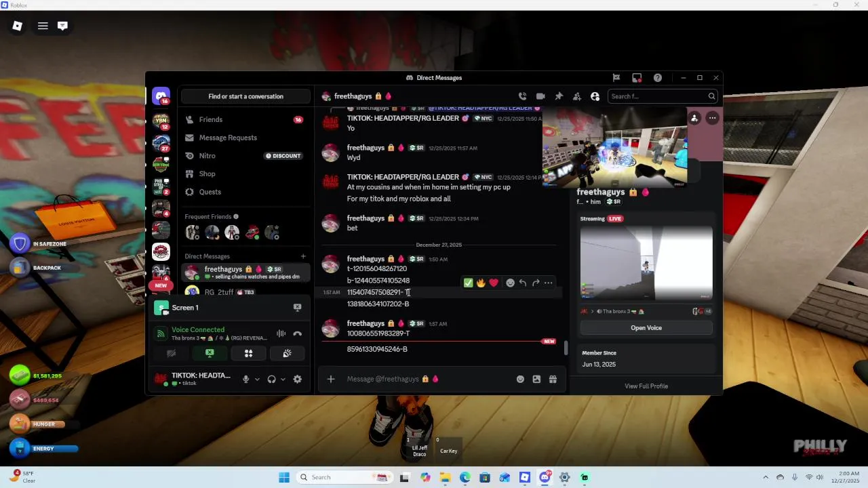Click the chat scrollbar thumb
Screen dimensions: 868x488
point(566,348)
